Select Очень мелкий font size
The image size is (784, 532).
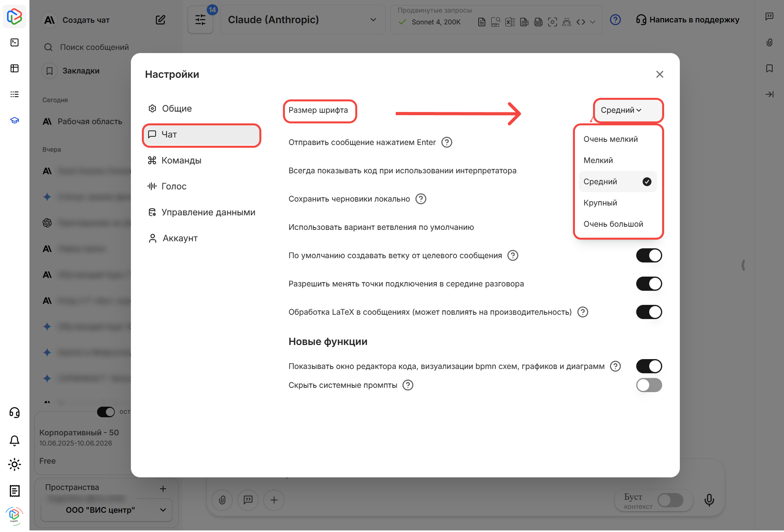(618, 139)
